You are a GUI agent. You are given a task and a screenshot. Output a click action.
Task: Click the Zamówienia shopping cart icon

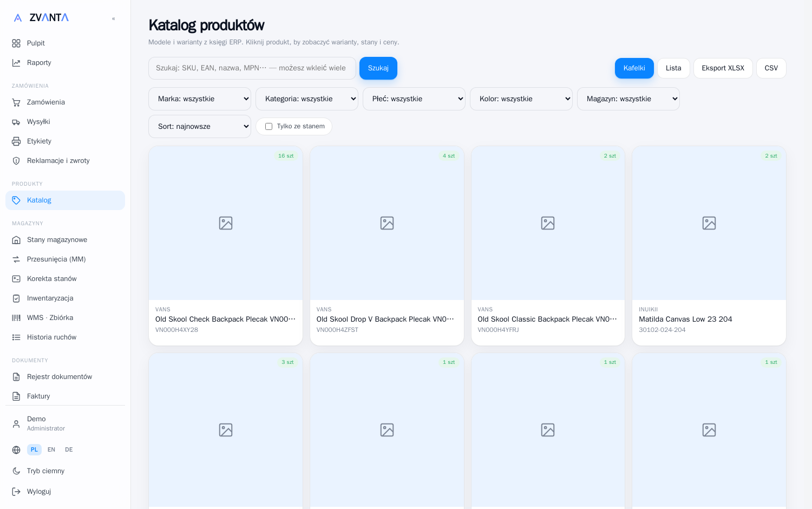(x=16, y=102)
